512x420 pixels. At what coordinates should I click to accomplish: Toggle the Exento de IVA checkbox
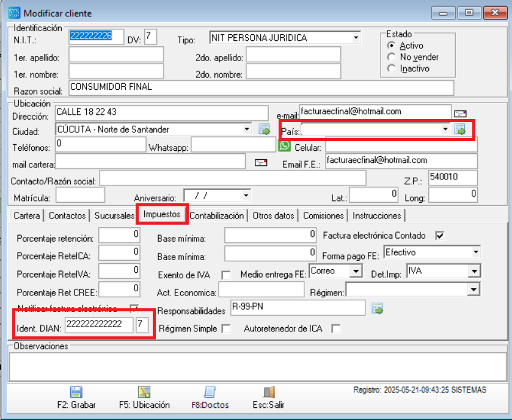pyautogui.click(x=225, y=275)
